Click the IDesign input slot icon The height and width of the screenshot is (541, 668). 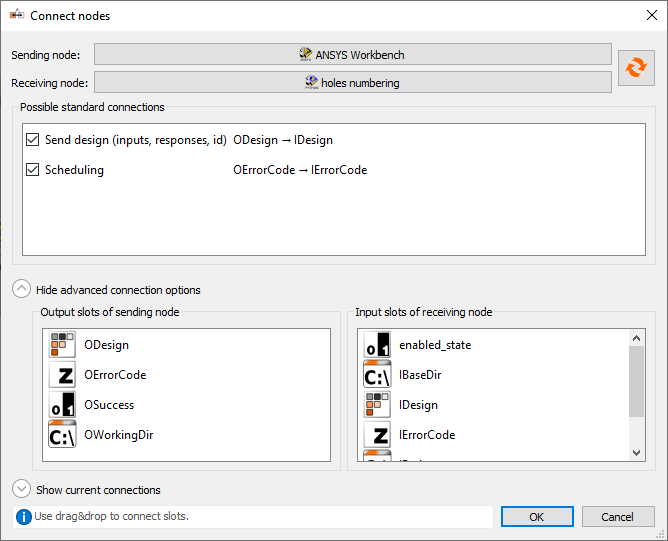[x=377, y=405]
